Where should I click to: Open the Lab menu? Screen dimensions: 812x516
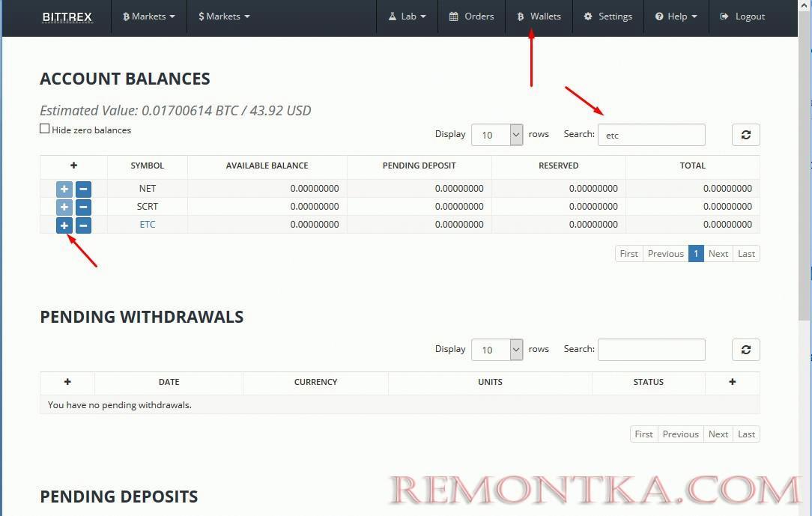click(x=407, y=16)
